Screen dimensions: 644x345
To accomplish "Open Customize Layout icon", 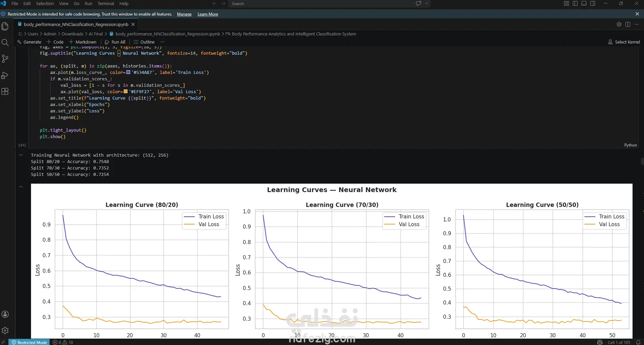I will point(566,4).
